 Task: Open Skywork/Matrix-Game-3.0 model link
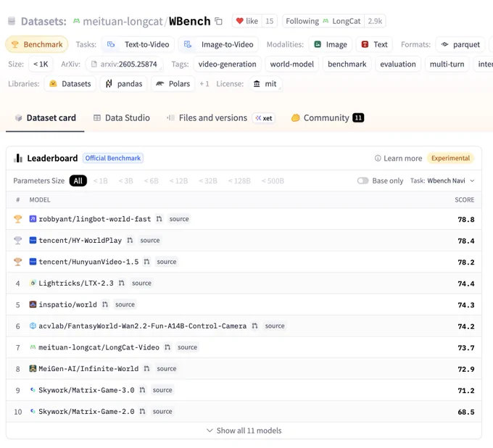pyautogui.click(x=86, y=390)
